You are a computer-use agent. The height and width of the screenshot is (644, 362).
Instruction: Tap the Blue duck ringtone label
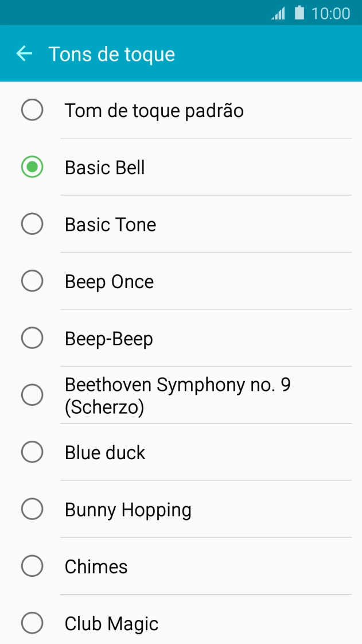coord(105,453)
